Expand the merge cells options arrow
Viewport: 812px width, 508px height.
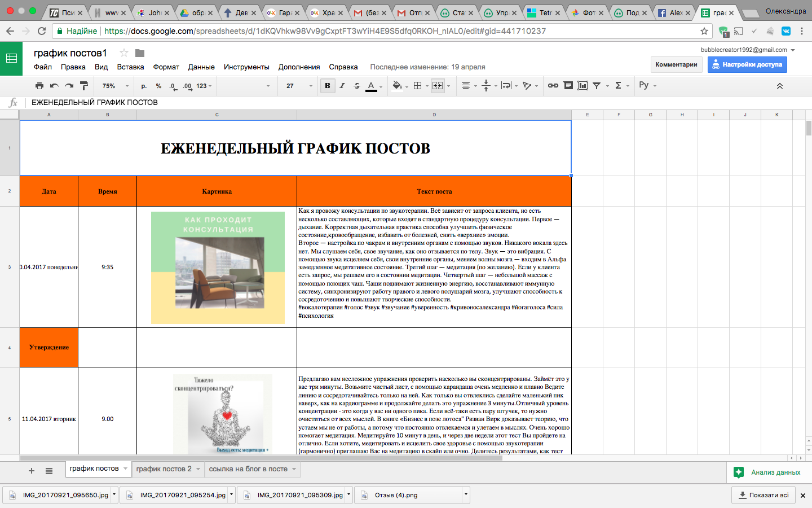click(449, 86)
